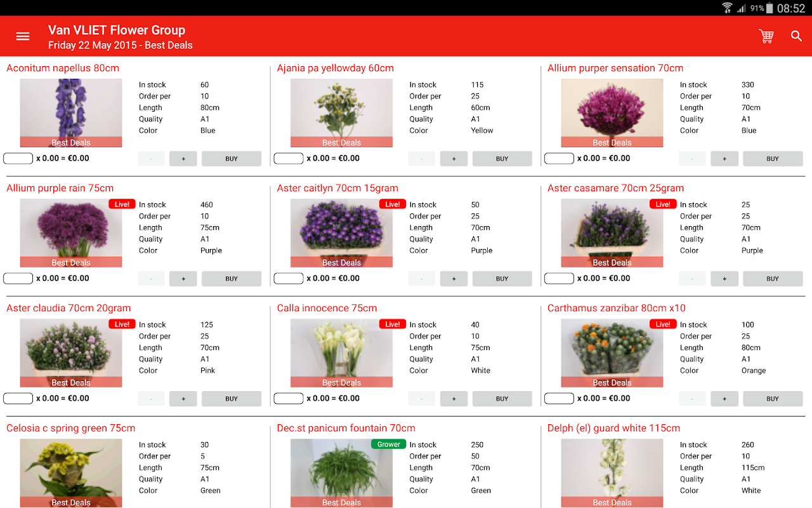Open the Dec.st panicum fountain 70cm title
The width and height of the screenshot is (812, 508).
pyautogui.click(x=346, y=428)
